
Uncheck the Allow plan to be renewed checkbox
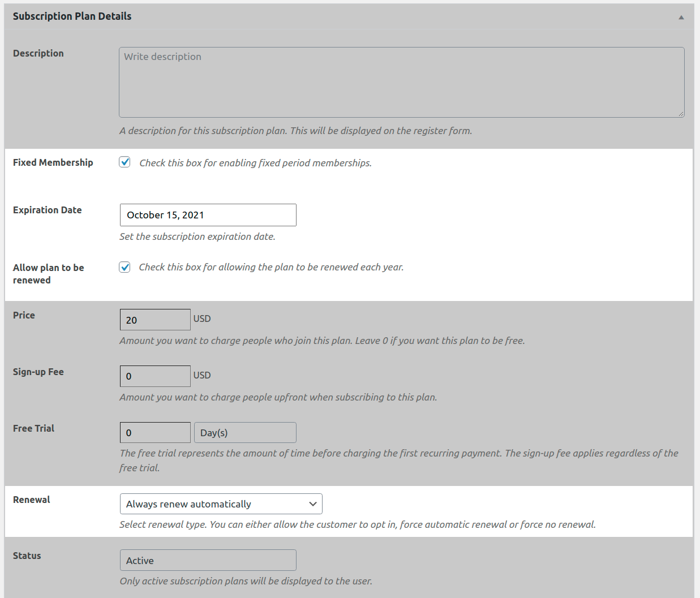124,267
